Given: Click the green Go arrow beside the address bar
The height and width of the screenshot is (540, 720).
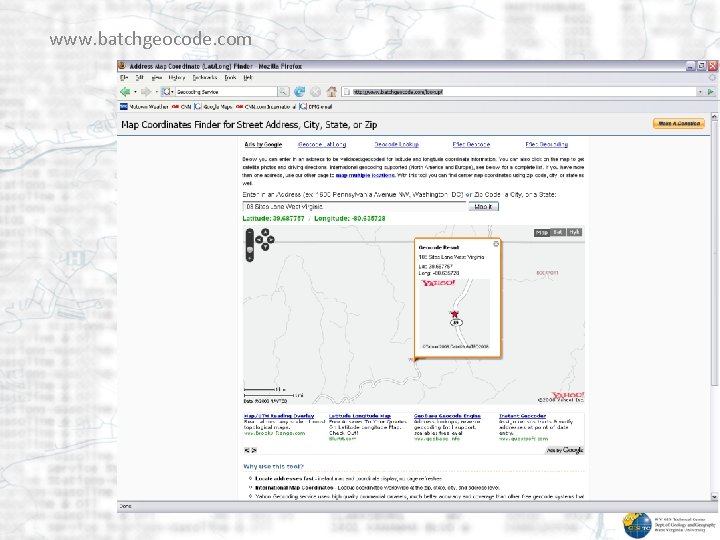Looking at the screenshot, I should 711,92.
